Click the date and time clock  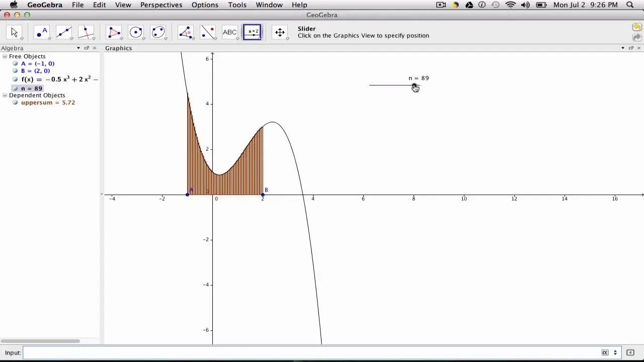click(585, 5)
